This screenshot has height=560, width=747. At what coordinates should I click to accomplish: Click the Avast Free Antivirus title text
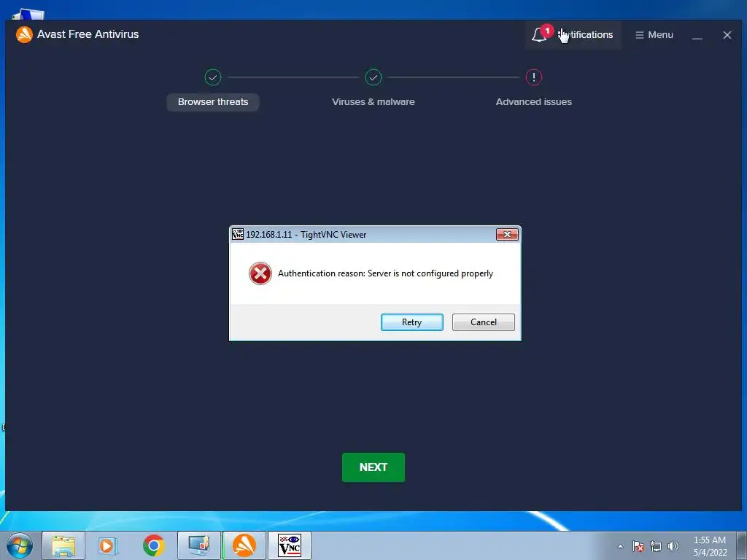(88, 34)
